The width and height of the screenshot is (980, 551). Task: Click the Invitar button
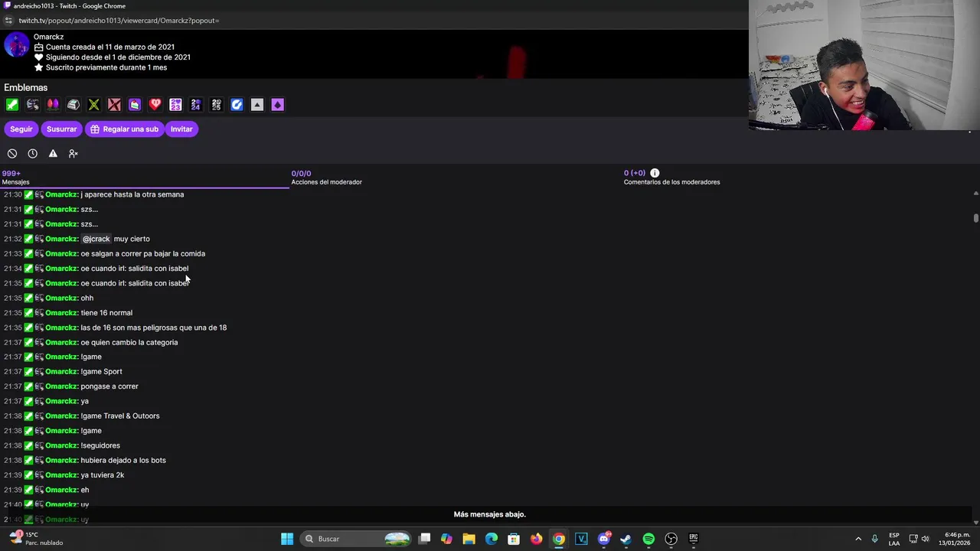pyautogui.click(x=181, y=129)
